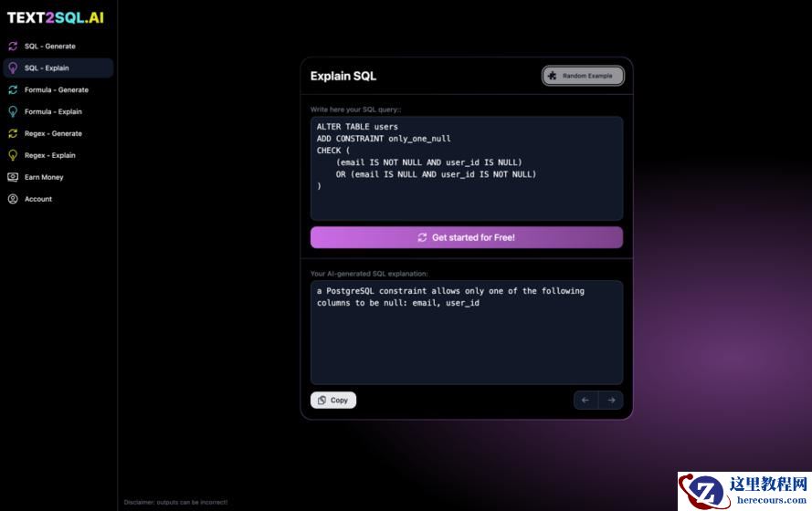This screenshot has height=511, width=812.
Task: Click the 'Explain SQL' heading
Action: pos(343,76)
